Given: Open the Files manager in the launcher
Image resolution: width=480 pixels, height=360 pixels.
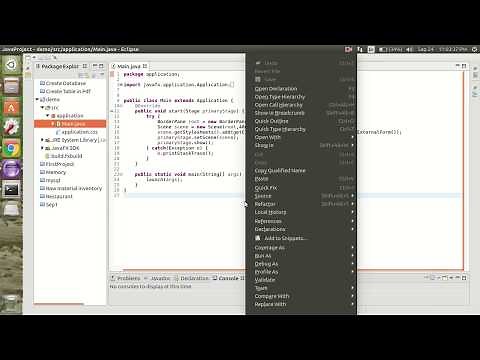Looking at the screenshot, I should tap(11, 86).
